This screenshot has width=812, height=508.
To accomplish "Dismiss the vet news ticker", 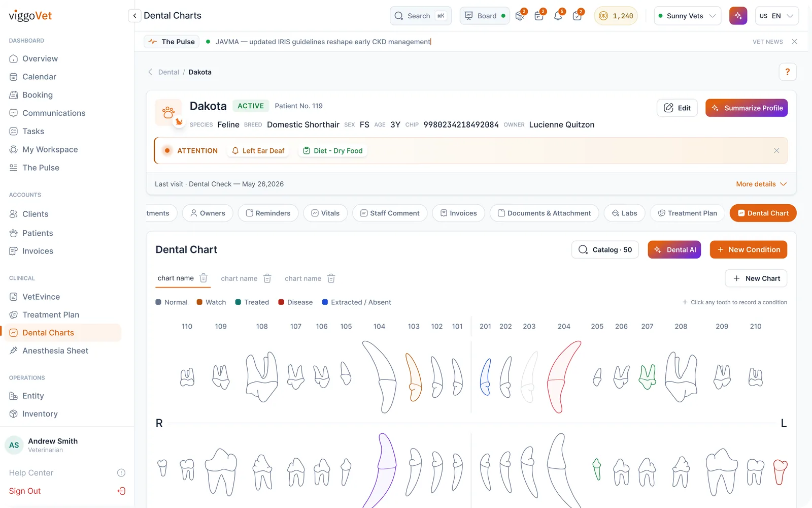I will click(794, 42).
